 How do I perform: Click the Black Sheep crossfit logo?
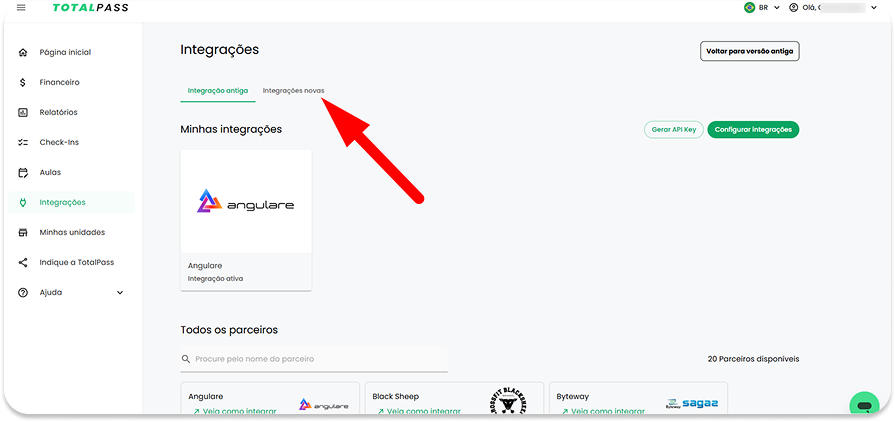pyautogui.click(x=508, y=402)
